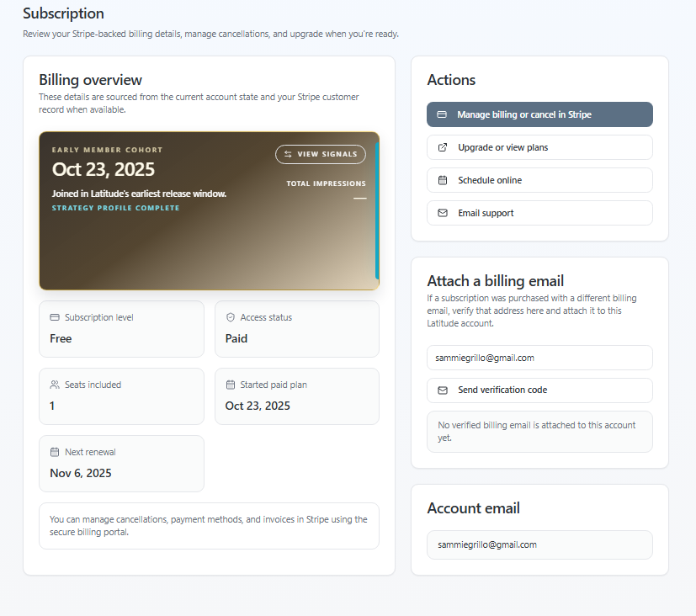Open Manage billing or cancel in Stripe
The height and width of the screenshot is (616, 696).
click(x=539, y=114)
